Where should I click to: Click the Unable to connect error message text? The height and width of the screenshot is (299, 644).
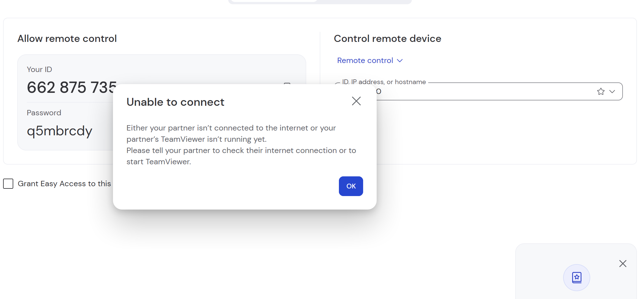pos(241,145)
